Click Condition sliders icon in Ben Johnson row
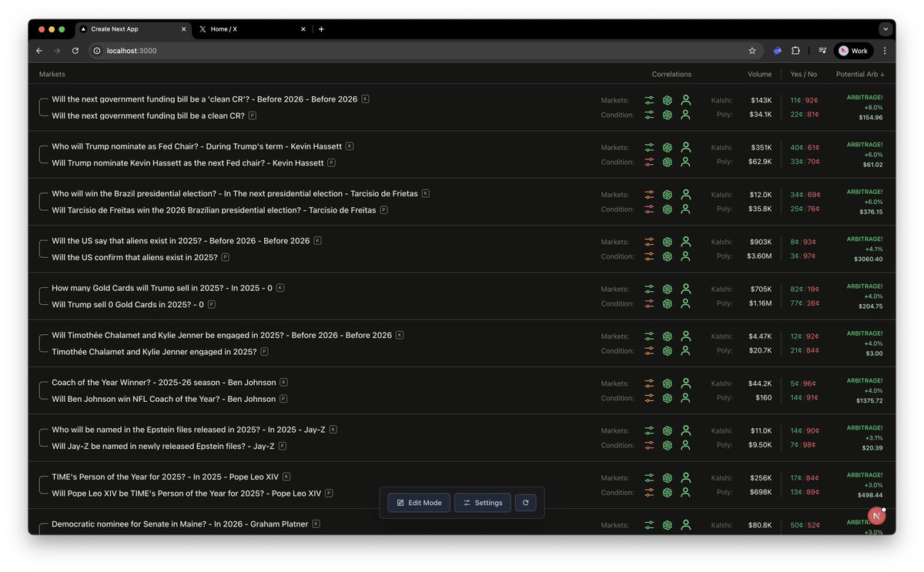Screen dimensions: 924x572 pyautogui.click(x=649, y=398)
